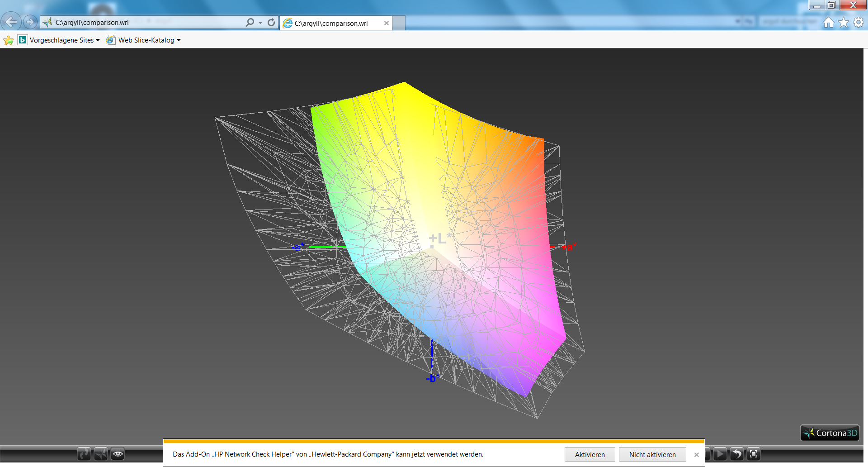Click the Nicht aktivieren button

click(652, 454)
